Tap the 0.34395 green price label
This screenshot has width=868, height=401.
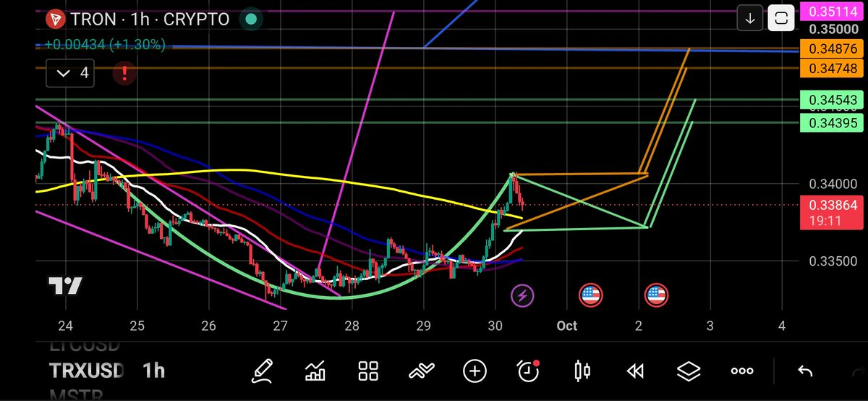833,123
